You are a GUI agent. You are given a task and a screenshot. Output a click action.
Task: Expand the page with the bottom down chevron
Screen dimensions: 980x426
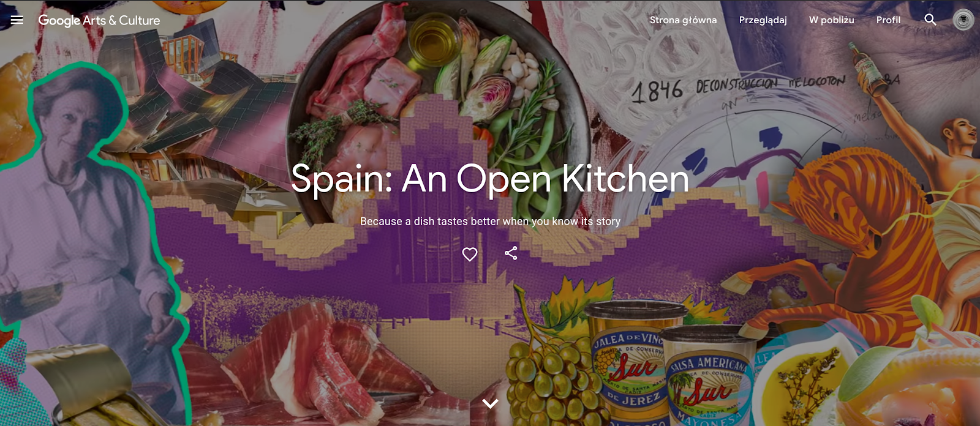(490, 403)
